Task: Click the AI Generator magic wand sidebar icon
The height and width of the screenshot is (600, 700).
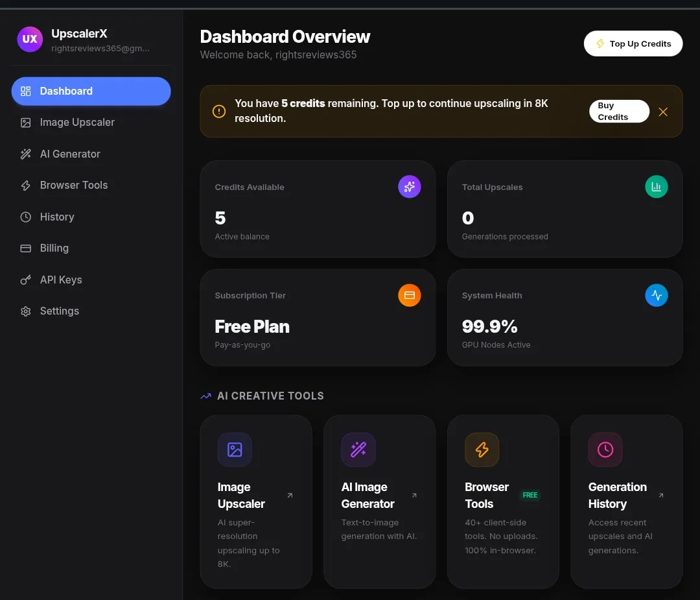Action: (26, 154)
